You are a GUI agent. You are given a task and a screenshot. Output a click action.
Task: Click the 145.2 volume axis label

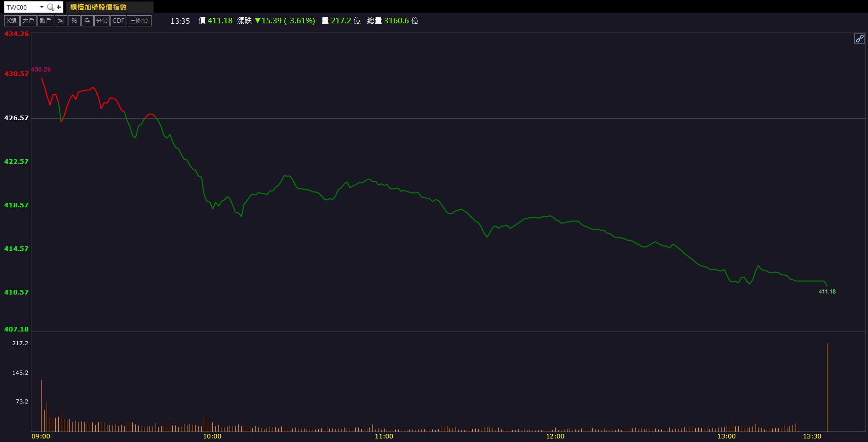[x=20, y=373]
